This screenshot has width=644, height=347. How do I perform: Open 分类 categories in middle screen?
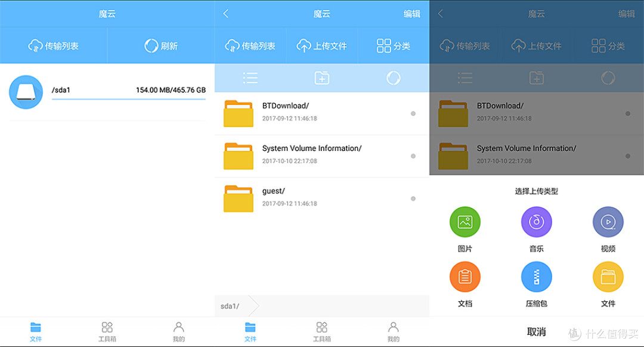coord(394,45)
